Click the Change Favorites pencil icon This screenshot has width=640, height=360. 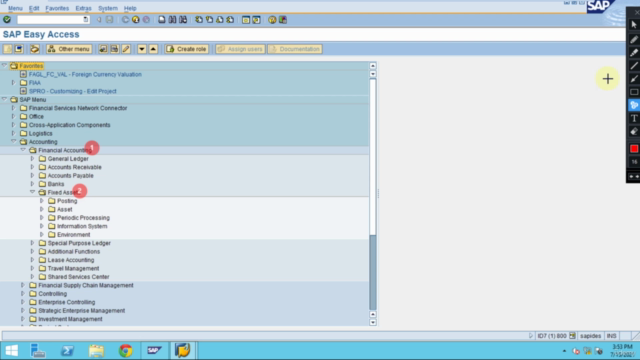126,49
